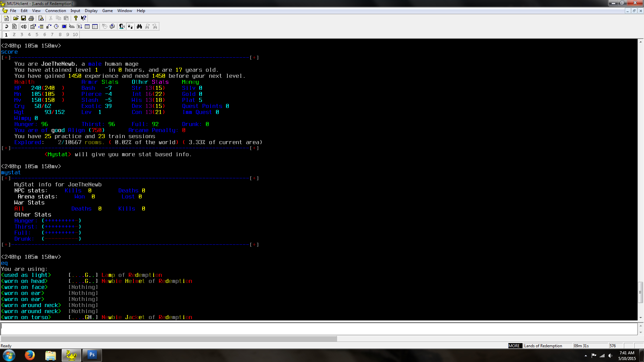Switch to world tab 5
Viewport: 644px width, 362px height.
(37, 35)
